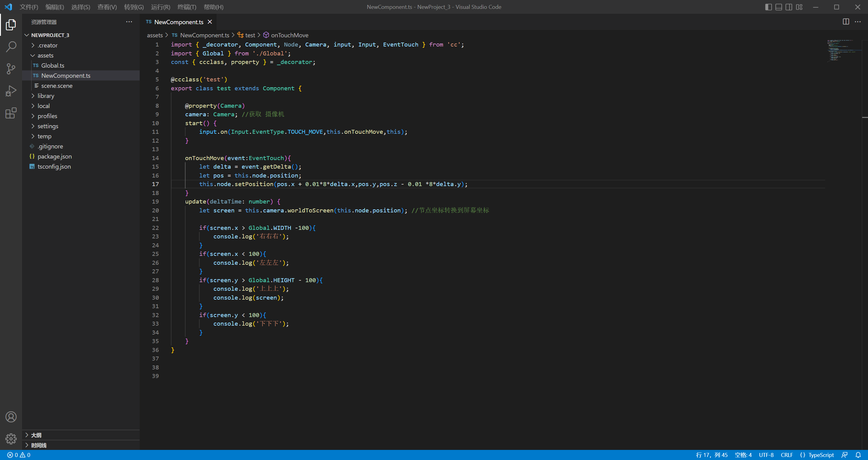Toggle the secondary sidebar visibility
Image resolution: width=868 pixels, height=460 pixels.
pyautogui.click(x=789, y=7)
